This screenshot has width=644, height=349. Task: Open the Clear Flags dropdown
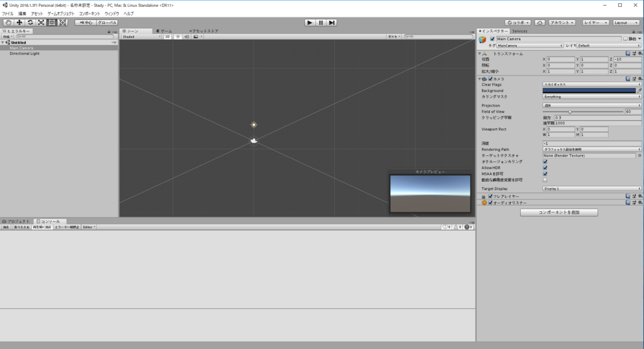click(x=592, y=85)
